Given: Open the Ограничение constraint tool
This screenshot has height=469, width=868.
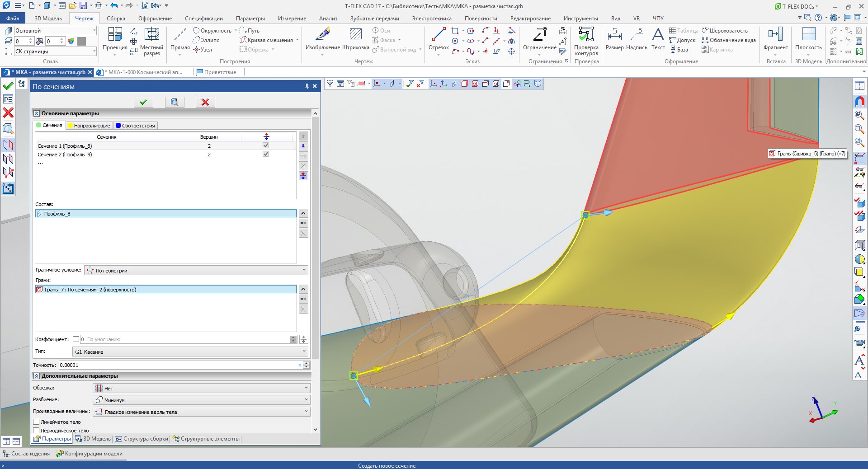Looking at the screenshot, I should [539, 40].
